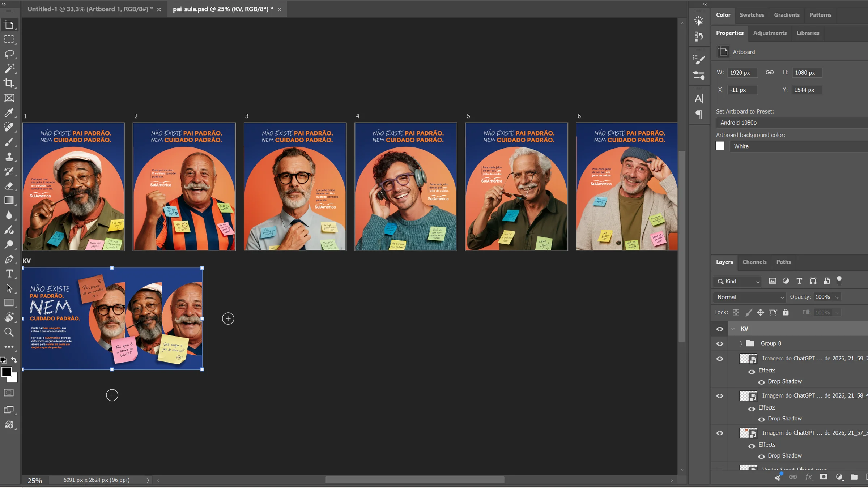
Task: Select the Crop tool
Action: coord(9,83)
